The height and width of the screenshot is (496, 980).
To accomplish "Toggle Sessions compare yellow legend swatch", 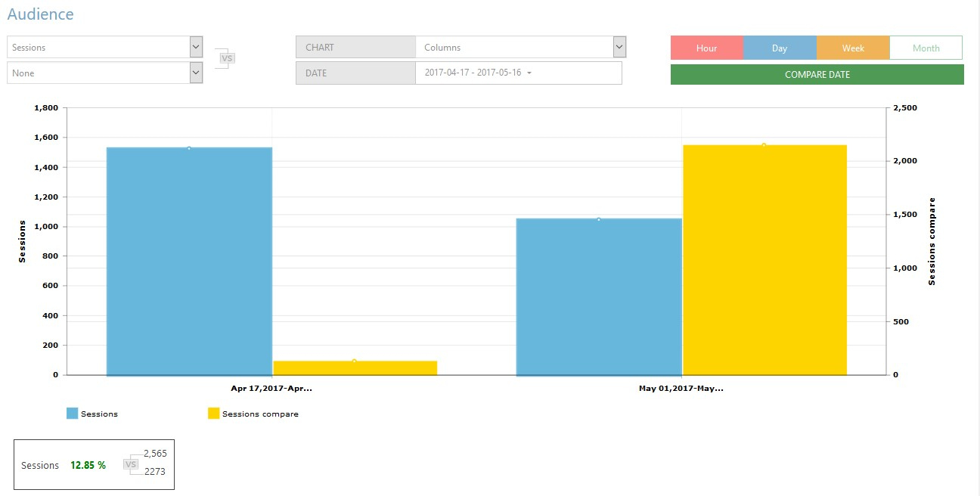I will [214, 414].
